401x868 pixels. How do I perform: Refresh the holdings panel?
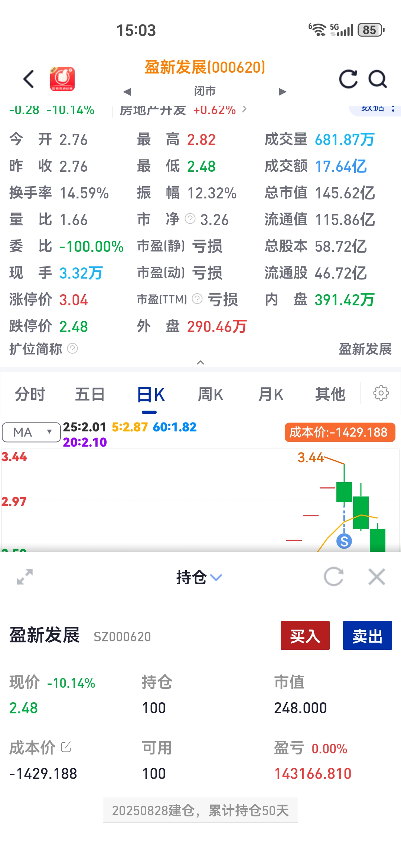point(333,577)
